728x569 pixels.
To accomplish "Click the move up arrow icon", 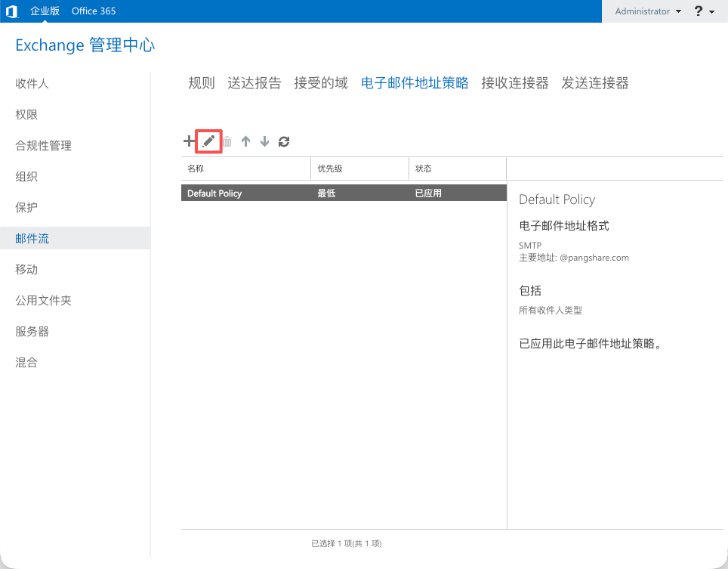I will [245, 141].
